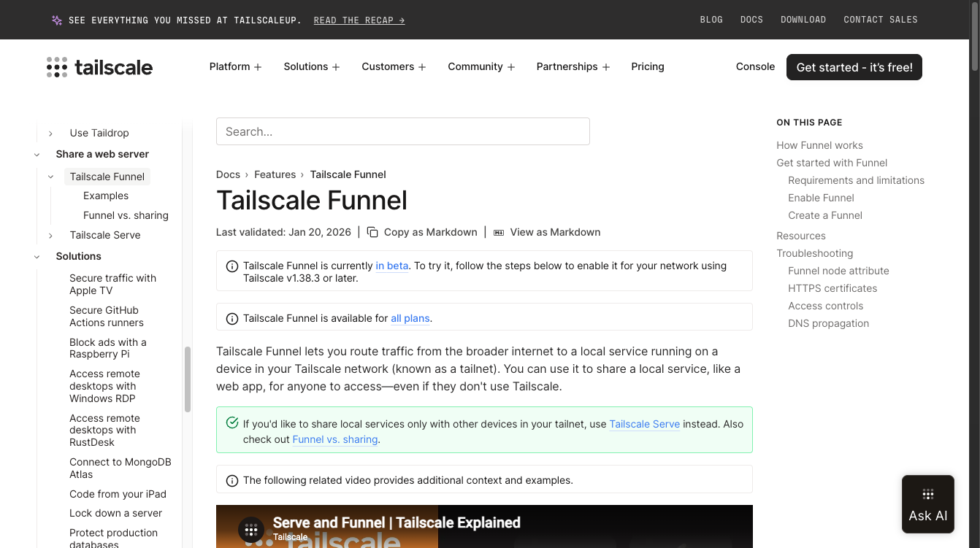Jump to Get started with Funnel
This screenshot has height=548, width=980.
(x=832, y=163)
